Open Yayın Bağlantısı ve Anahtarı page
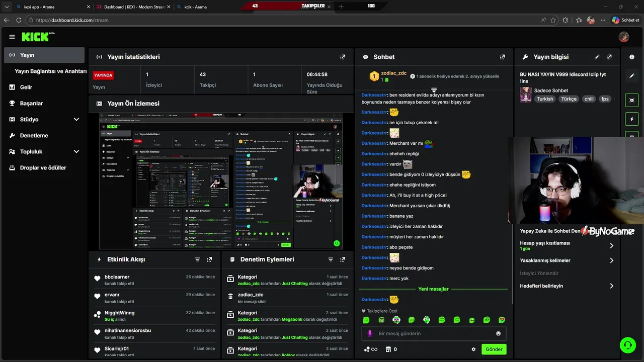This screenshot has width=644, height=362. coord(50,71)
